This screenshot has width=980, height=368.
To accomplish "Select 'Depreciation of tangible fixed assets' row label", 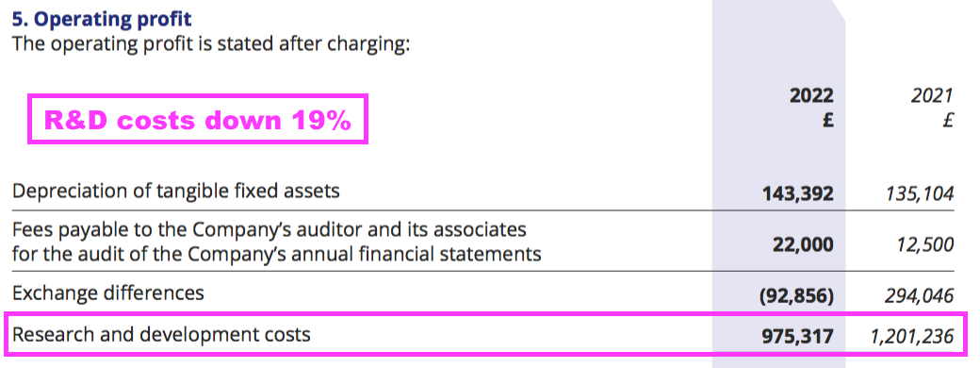I will coord(175,191).
